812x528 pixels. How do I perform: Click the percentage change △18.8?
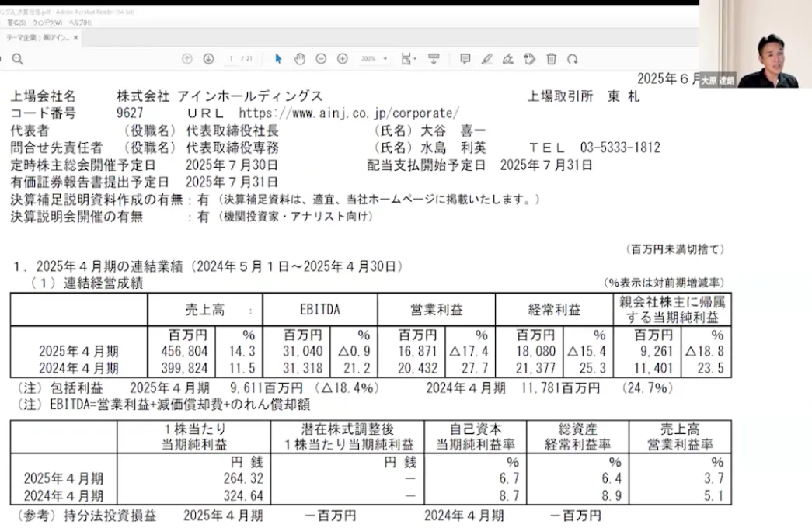click(x=705, y=352)
